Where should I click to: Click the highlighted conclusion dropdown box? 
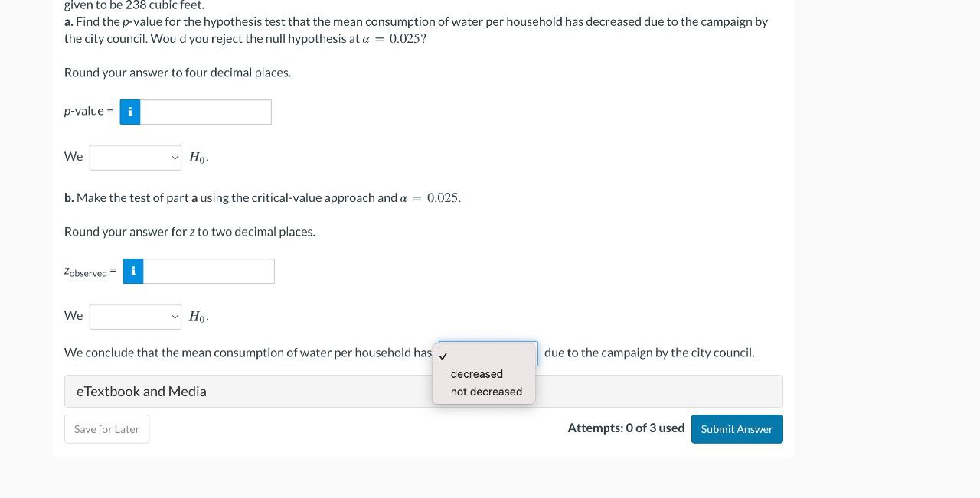[487, 353]
